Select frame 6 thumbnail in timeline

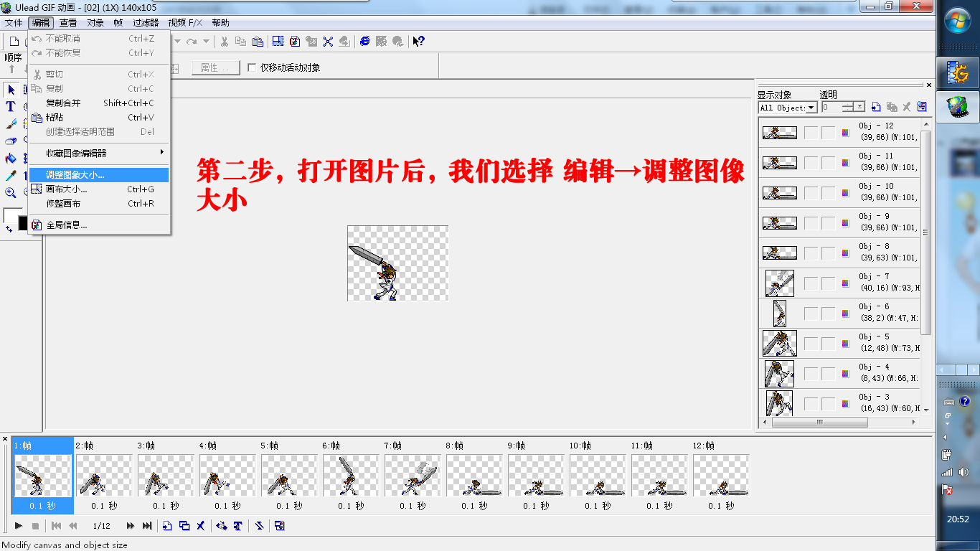[351, 475]
